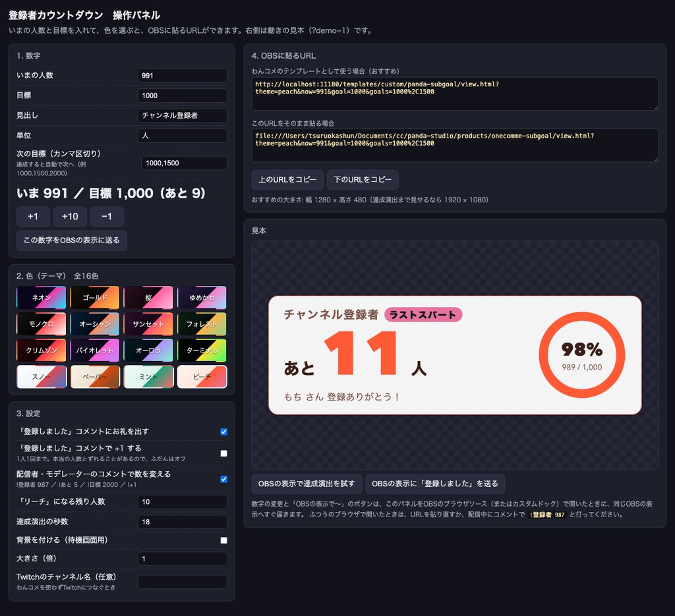This screenshot has width=675, height=616.
Task: Choose the 桜 color theme
Action: point(148,298)
